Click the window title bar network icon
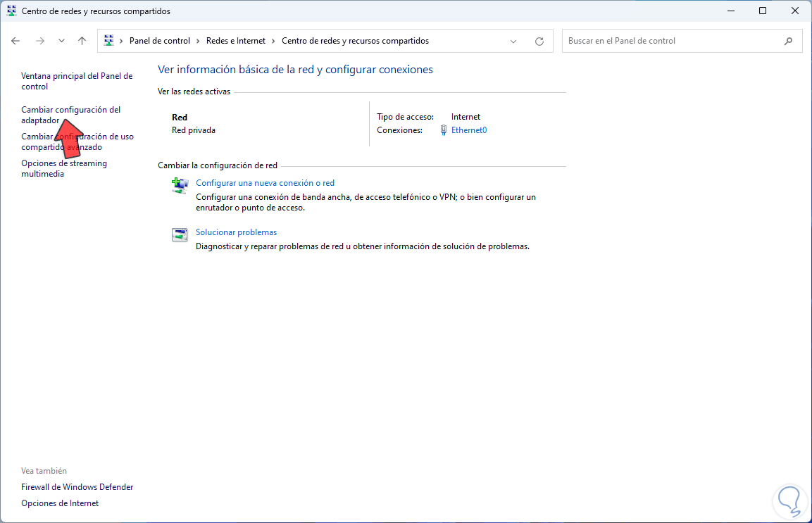 click(11, 11)
